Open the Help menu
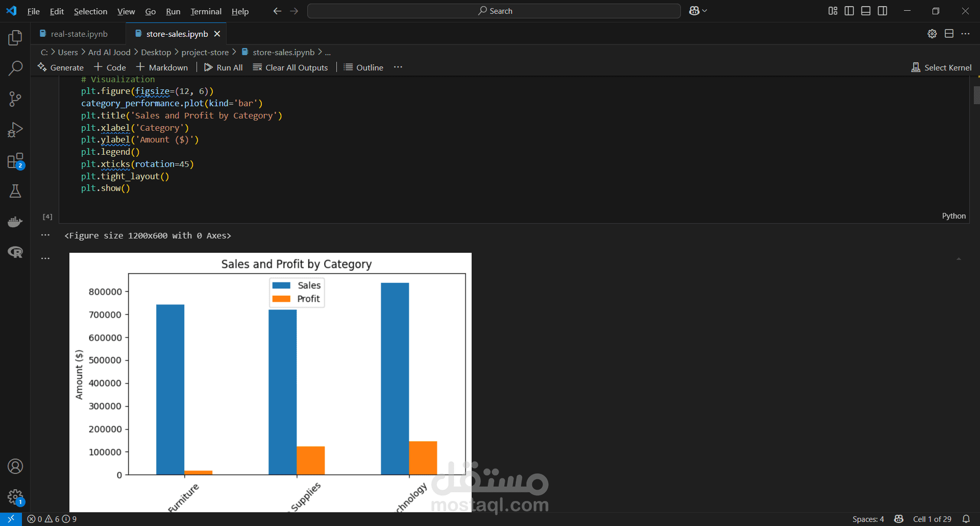 (240, 11)
